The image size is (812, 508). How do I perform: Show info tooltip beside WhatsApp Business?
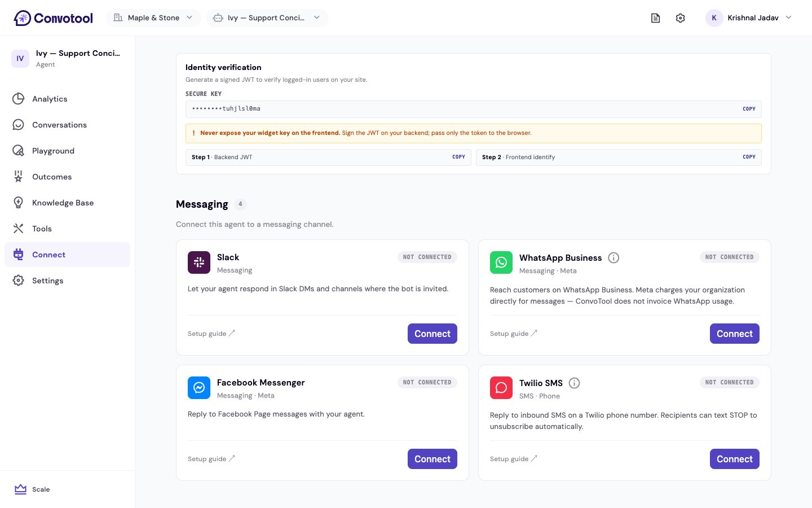(x=614, y=258)
